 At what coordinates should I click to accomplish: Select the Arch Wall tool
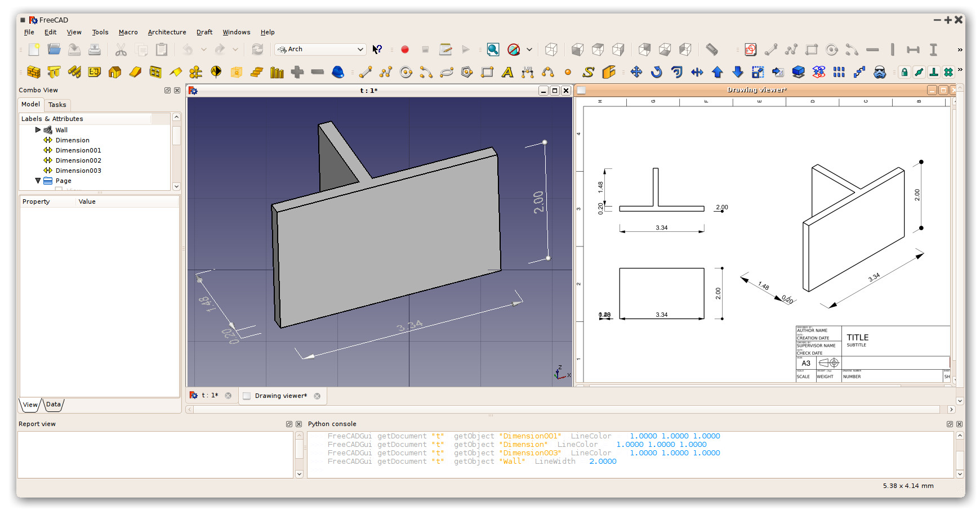(x=34, y=72)
